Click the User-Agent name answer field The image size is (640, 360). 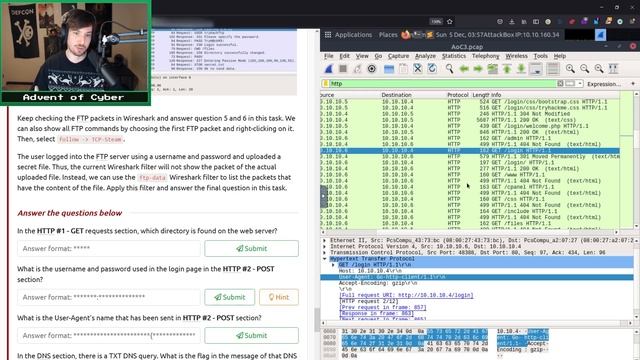pos(109,336)
